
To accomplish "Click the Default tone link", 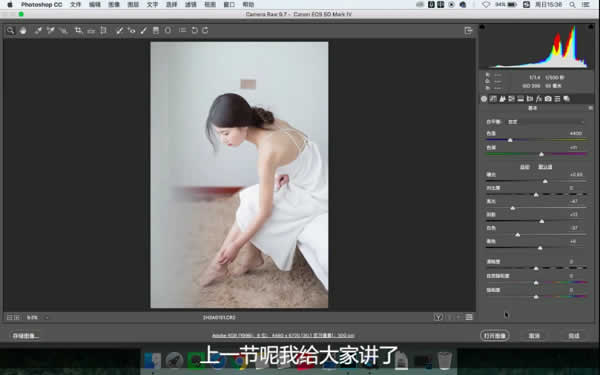I will point(545,167).
